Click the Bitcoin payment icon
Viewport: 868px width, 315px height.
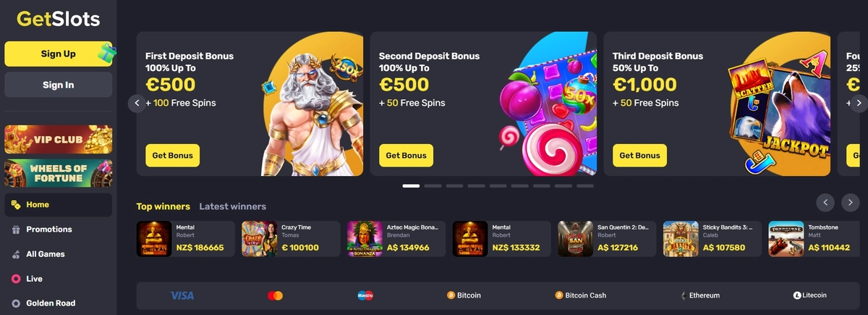click(451, 295)
